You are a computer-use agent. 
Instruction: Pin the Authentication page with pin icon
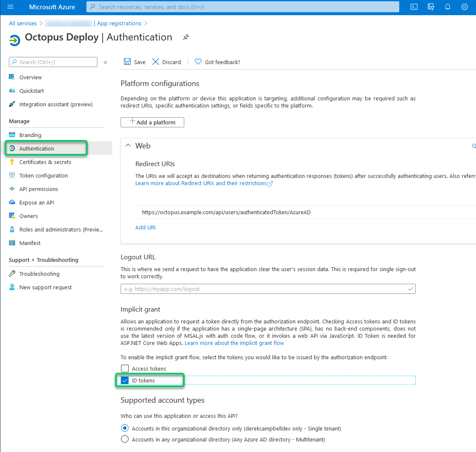[186, 38]
